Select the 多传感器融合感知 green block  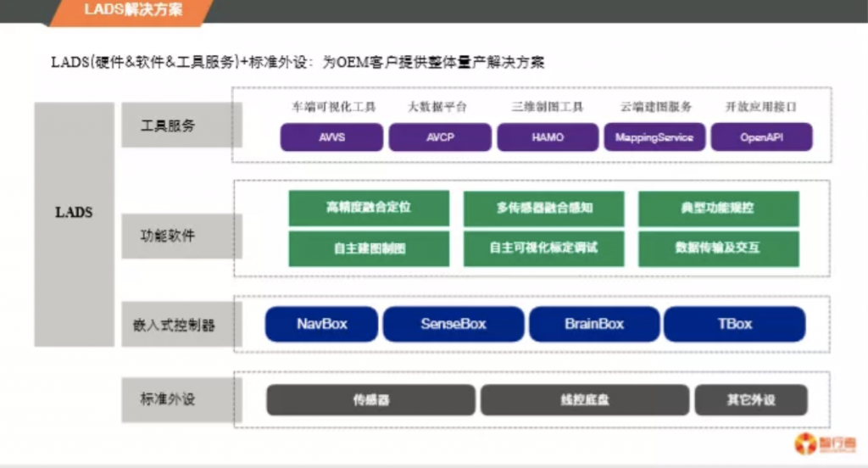coord(543,209)
